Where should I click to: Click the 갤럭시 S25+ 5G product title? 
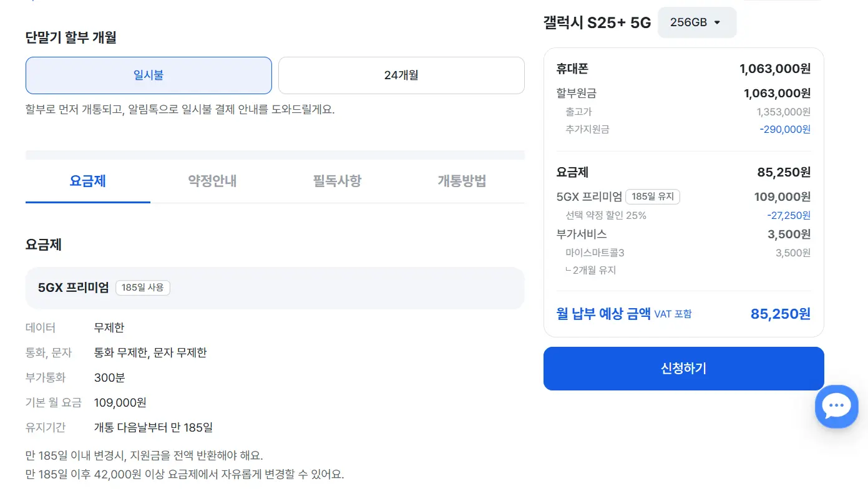coord(597,23)
